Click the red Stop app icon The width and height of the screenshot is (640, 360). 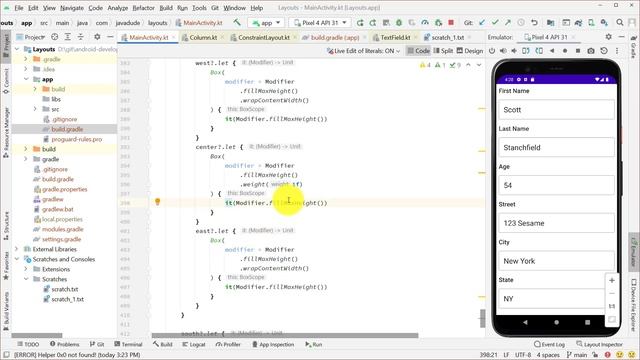(x=451, y=22)
